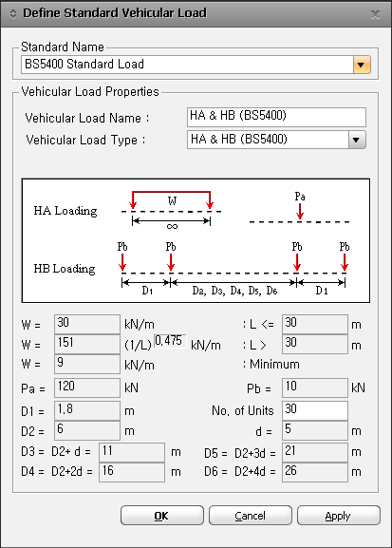Open the Standard Name dropdown arrow
392x548 pixels.
362,65
